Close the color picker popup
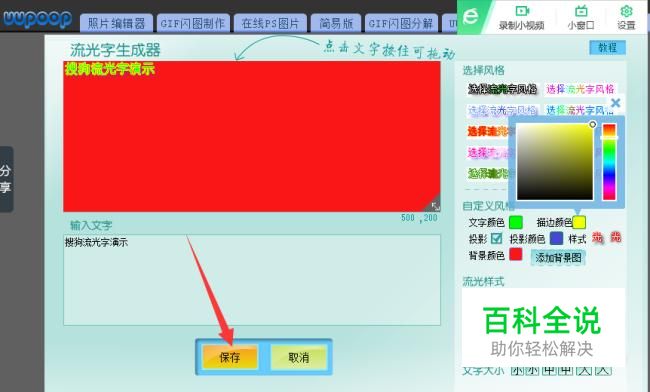 click(616, 103)
